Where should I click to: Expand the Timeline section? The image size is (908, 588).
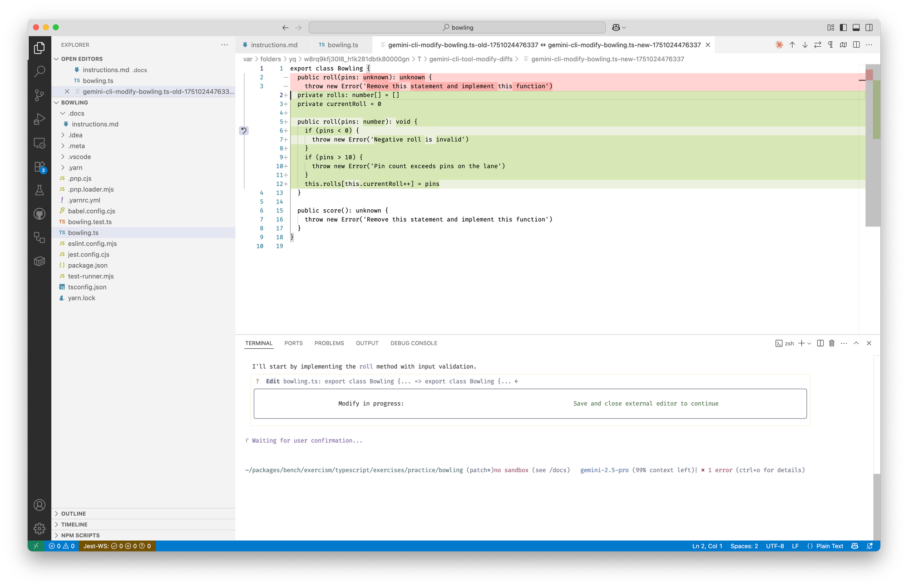(143, 524)
